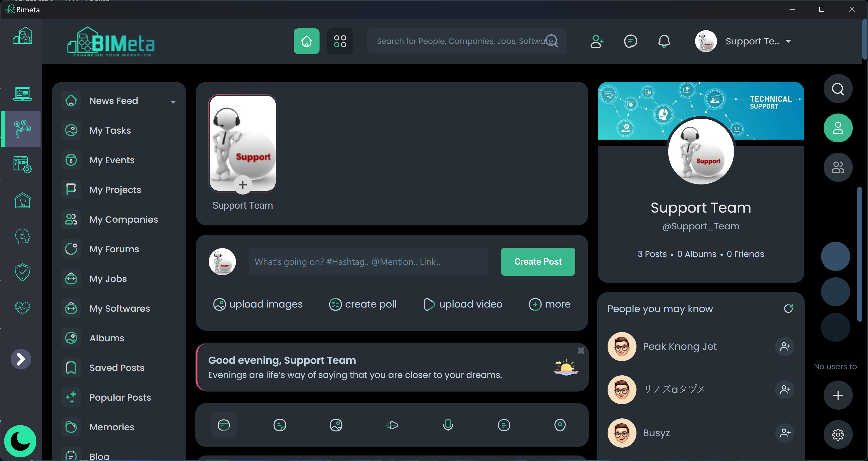Toggle dark mode moon button

tap(20, 441)
